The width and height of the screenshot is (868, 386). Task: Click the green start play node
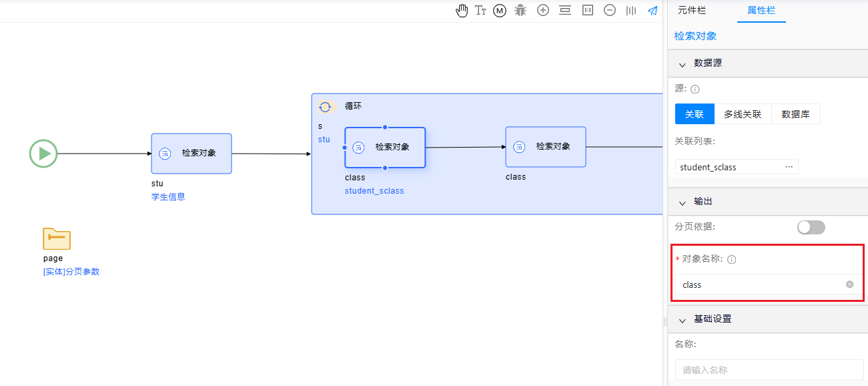point(43,154)
